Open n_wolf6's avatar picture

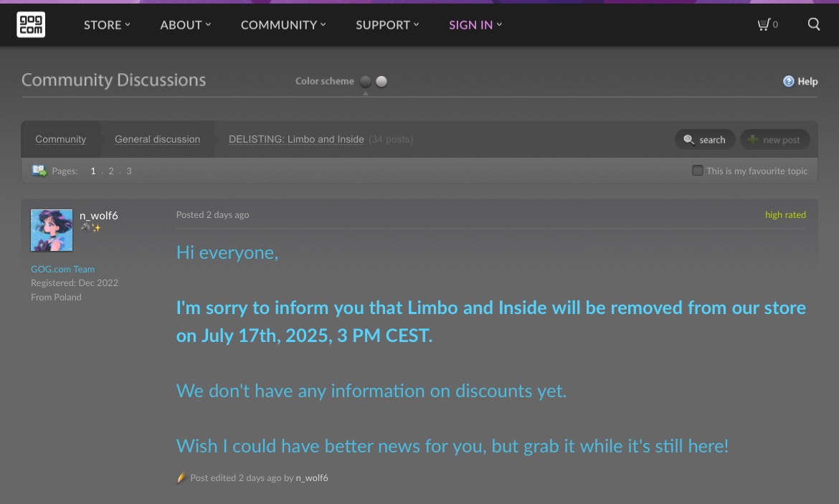pyautogui.click(x=52, y=230)
